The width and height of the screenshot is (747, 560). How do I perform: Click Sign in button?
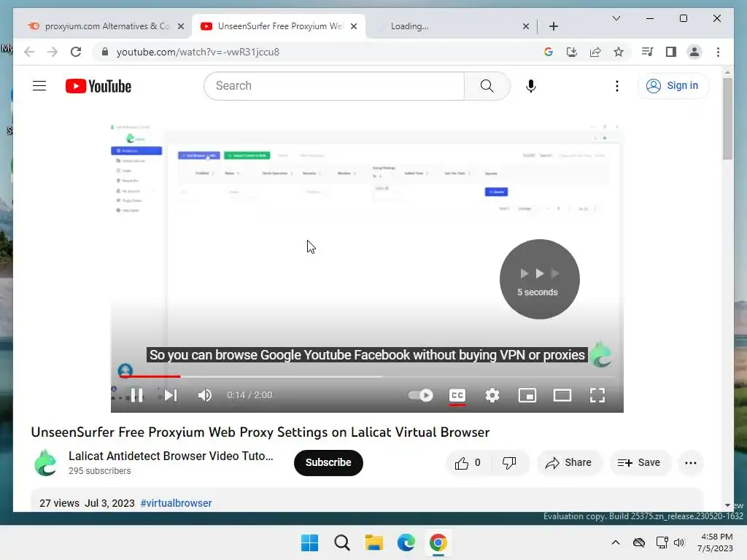click(x=673, y=86)
